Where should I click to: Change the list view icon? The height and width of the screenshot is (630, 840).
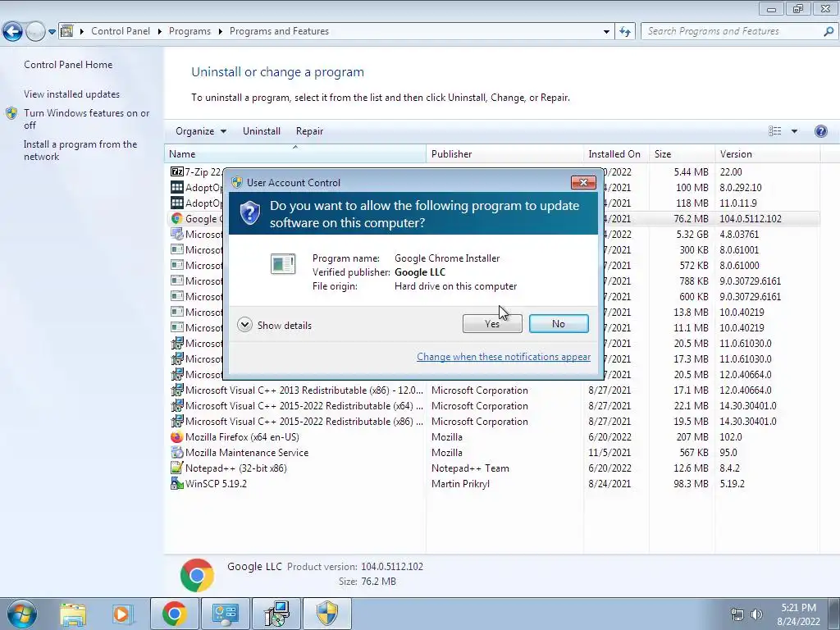tap(774, 131)
